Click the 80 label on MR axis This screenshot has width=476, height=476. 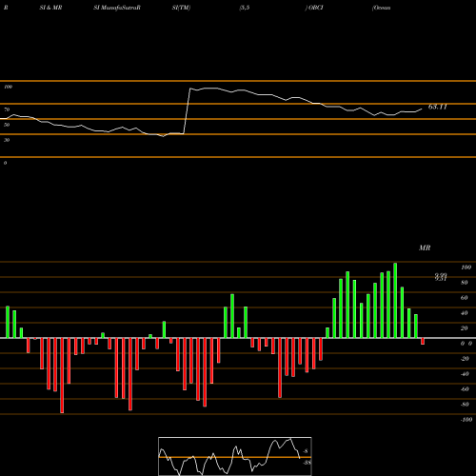[x=465, y=283]
